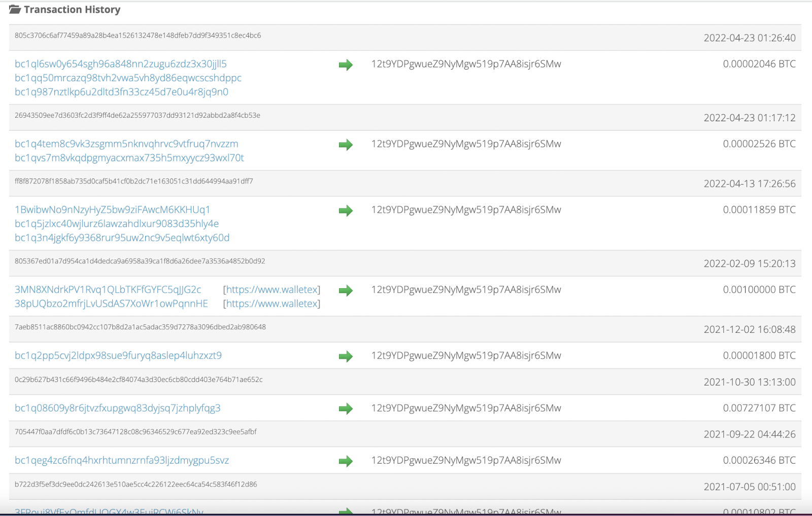
Task: Click the timestamp 2021-07-05 00:51:00
Action: pos(750,487)
